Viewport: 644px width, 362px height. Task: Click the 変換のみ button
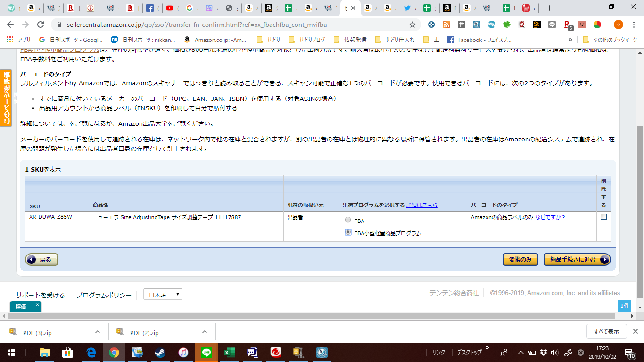pos(520,260)
